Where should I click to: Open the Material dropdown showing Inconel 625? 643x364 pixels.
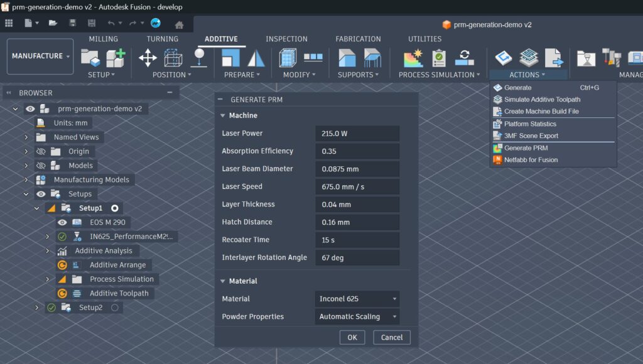[357, 299]
